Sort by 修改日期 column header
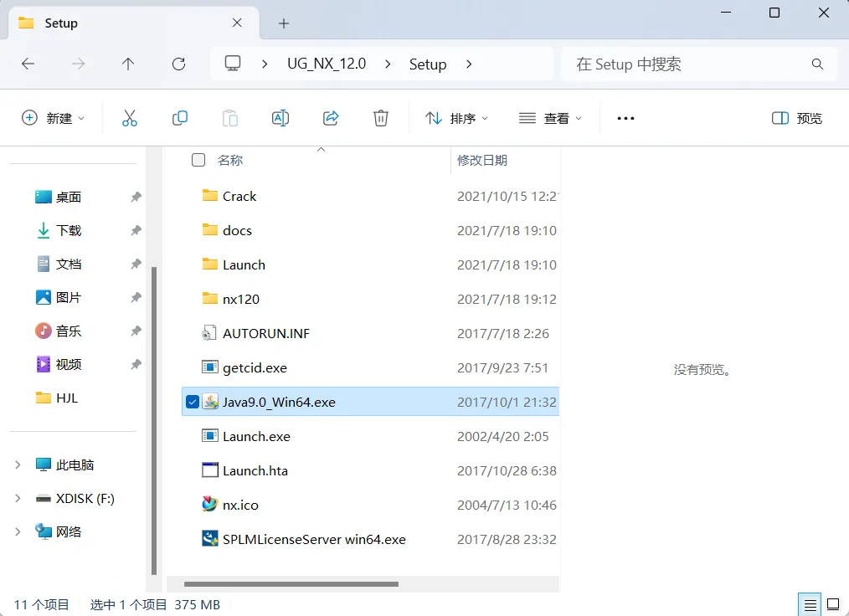Image resolution: width=849 pixels, height=616 pixels. point(482,160)
